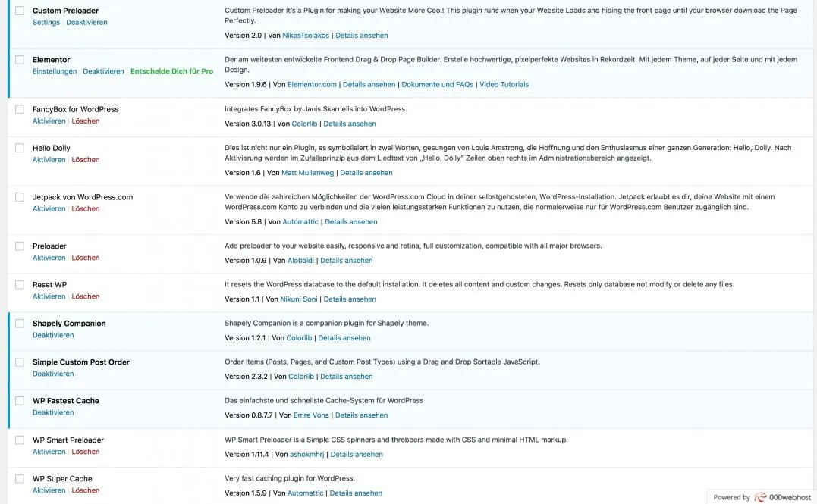The width and height of the screenshot is (817, 504).
Task: Tick the Preloader plugin checkbox
Action: click(20, 246)
